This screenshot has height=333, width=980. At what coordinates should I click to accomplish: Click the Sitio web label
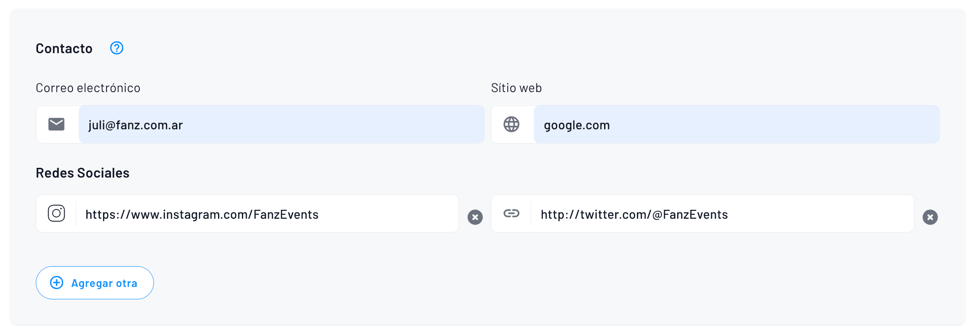tap(516, 88)
